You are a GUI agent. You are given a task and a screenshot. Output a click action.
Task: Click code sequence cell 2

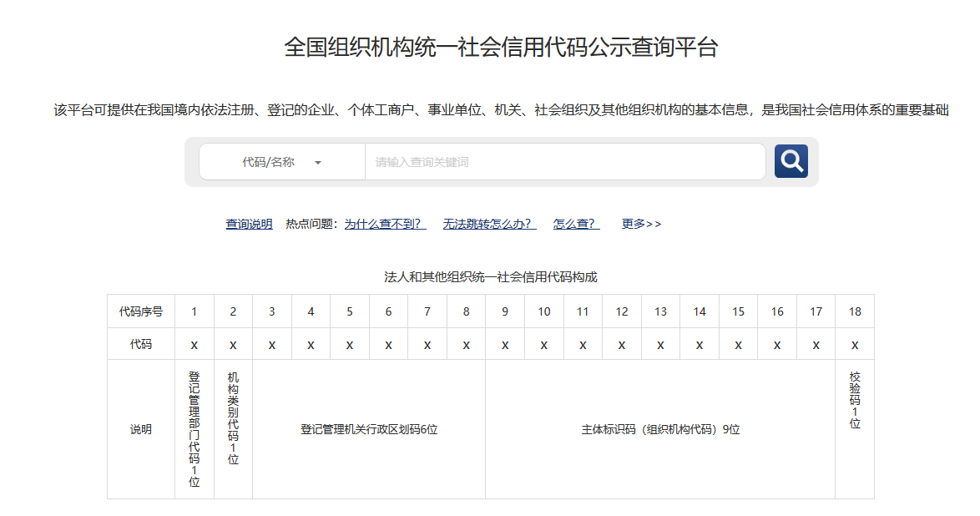pos(233,311)
